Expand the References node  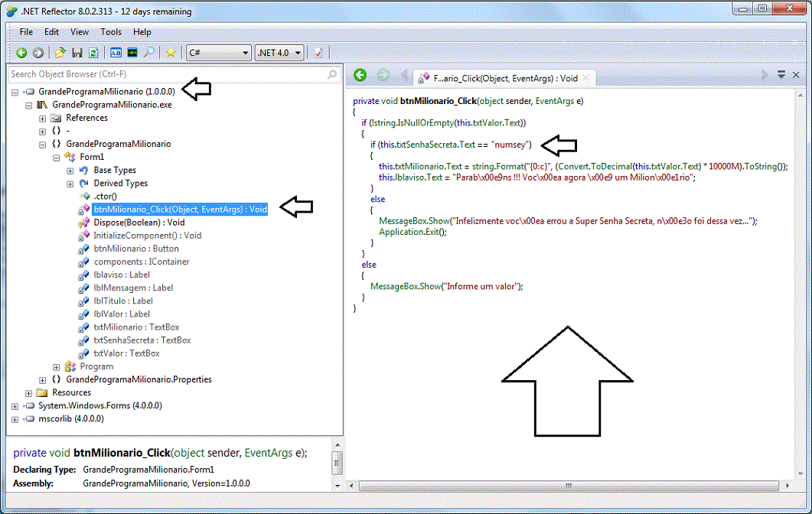pyautogui.click(x=42, y=119)
